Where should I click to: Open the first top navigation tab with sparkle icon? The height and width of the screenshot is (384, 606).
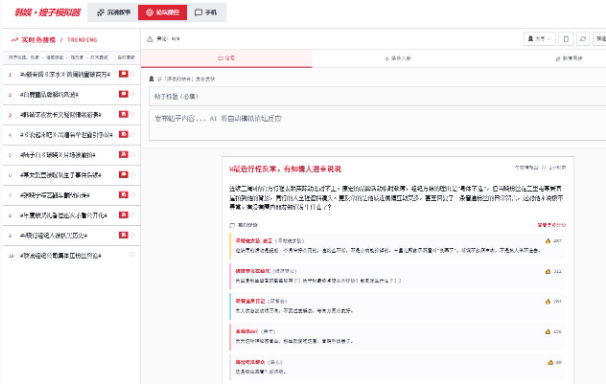pyautogui.click(x=113, y=12)
